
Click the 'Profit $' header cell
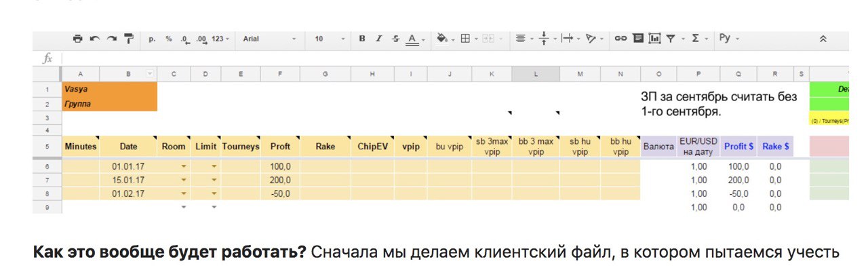[x=738, y=146]
